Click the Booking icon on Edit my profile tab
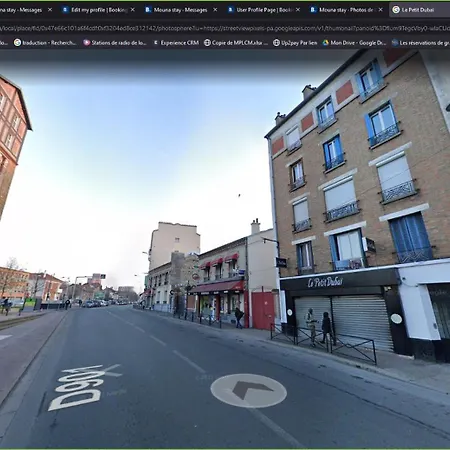 (x=65, y=10)
